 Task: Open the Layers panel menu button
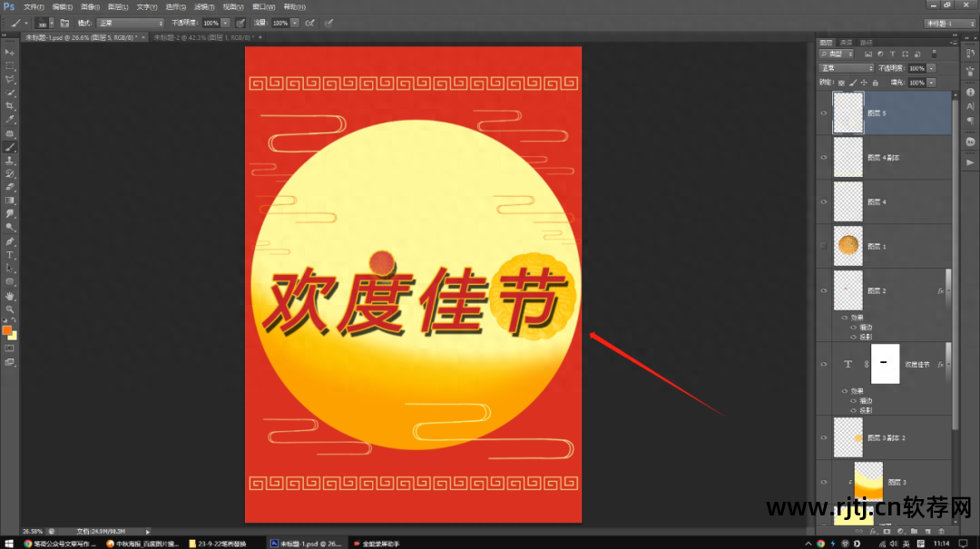click(954, 42)
